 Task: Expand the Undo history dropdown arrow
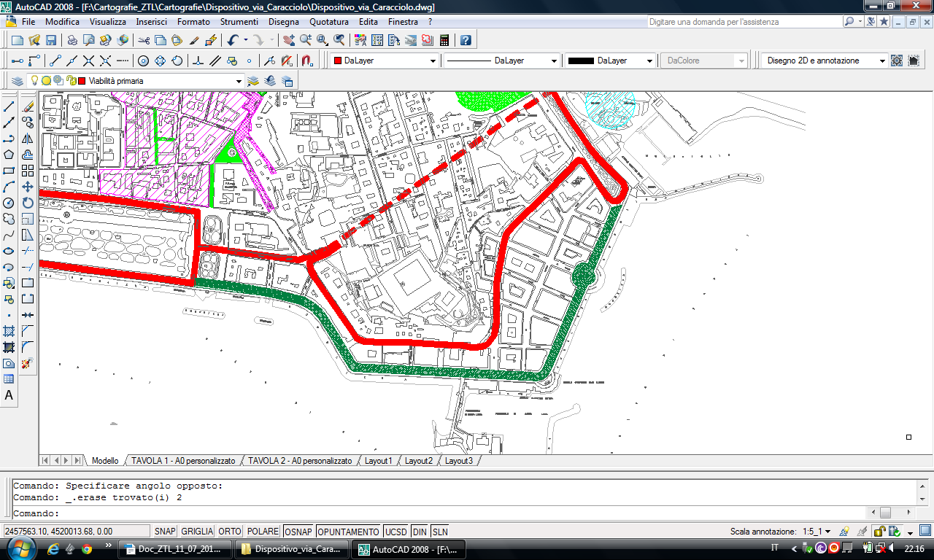tap(245, 40)
